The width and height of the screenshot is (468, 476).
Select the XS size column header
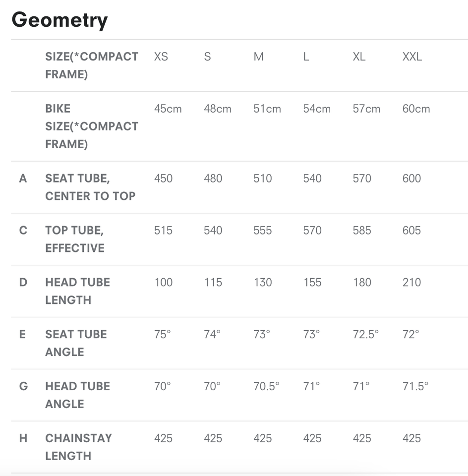[161, 57]
